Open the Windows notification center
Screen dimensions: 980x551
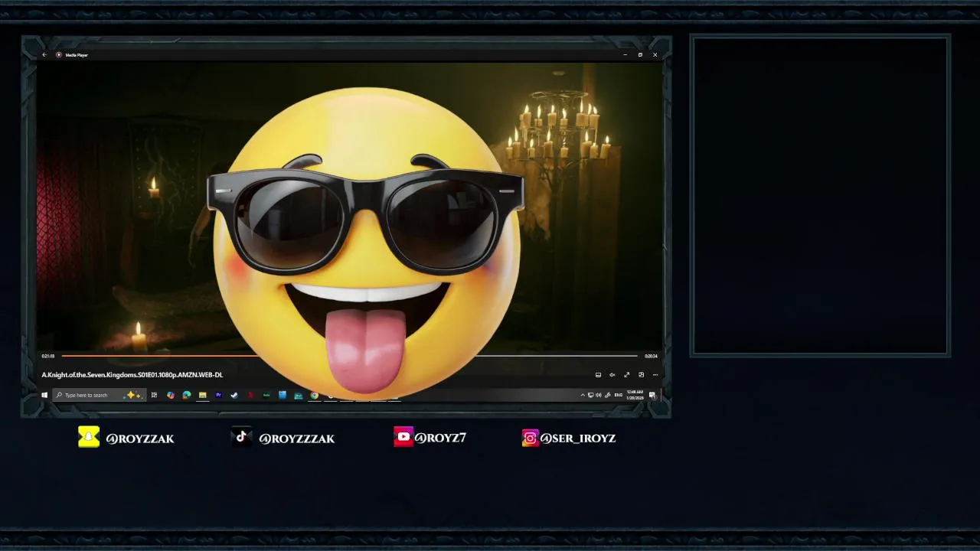tap(652, 395)
